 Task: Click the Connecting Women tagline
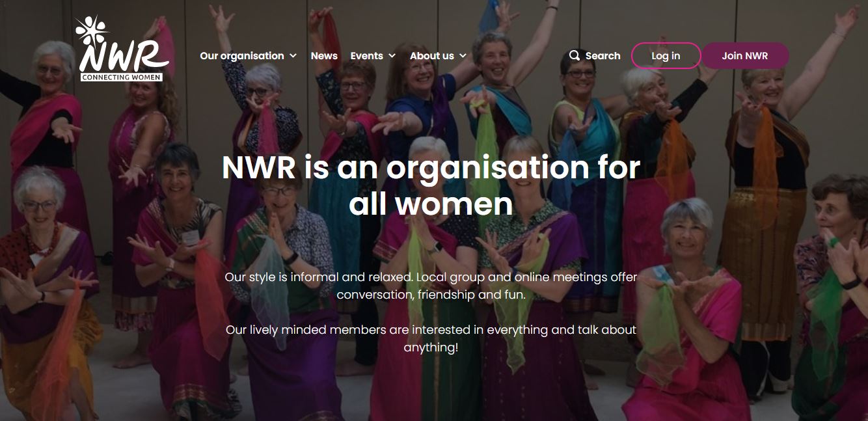pyautogui.click(x=122, y=77)
